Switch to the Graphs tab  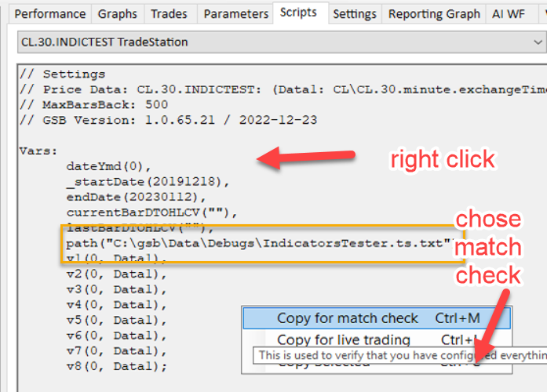tap(117, 14)
